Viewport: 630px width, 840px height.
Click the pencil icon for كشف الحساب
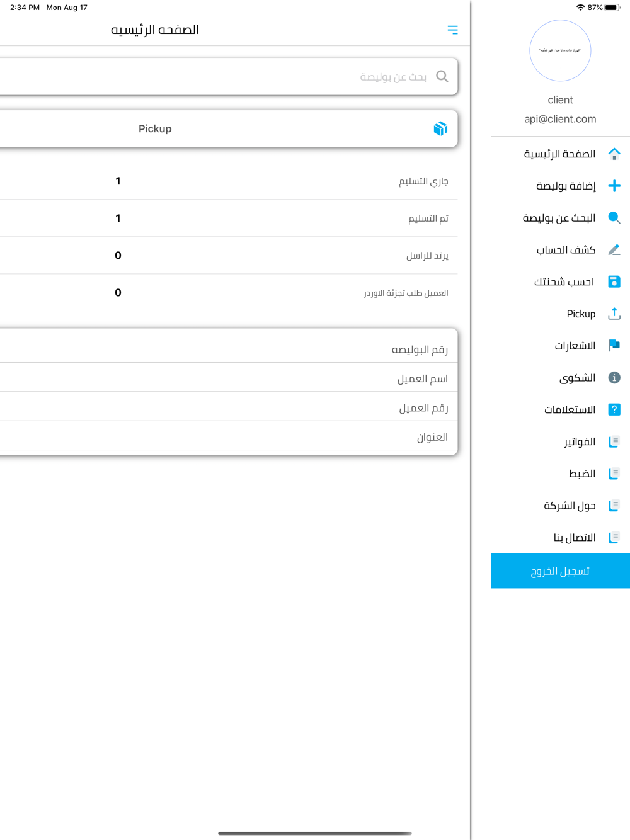614,250
